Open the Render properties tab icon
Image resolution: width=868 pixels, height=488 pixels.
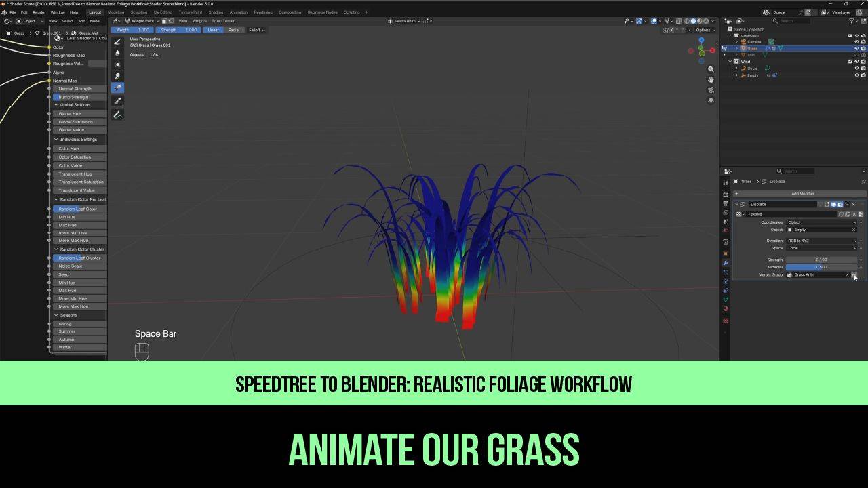coord(726,194)
